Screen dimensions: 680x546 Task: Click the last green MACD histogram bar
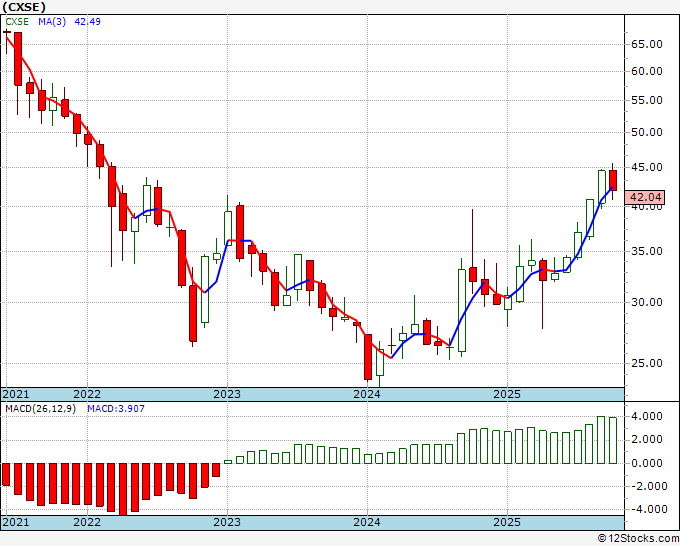pyautogui.click(x=613, y=441)
